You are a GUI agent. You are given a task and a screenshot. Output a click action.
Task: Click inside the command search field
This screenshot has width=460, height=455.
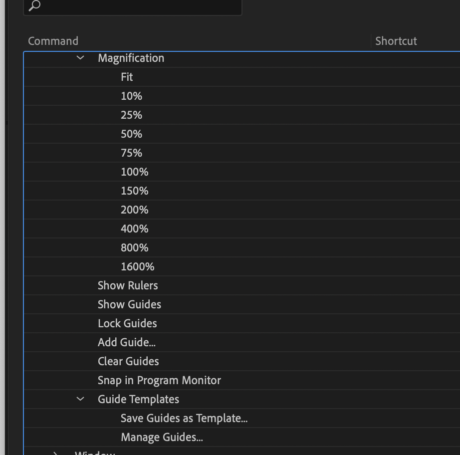[x=132, y=6]
